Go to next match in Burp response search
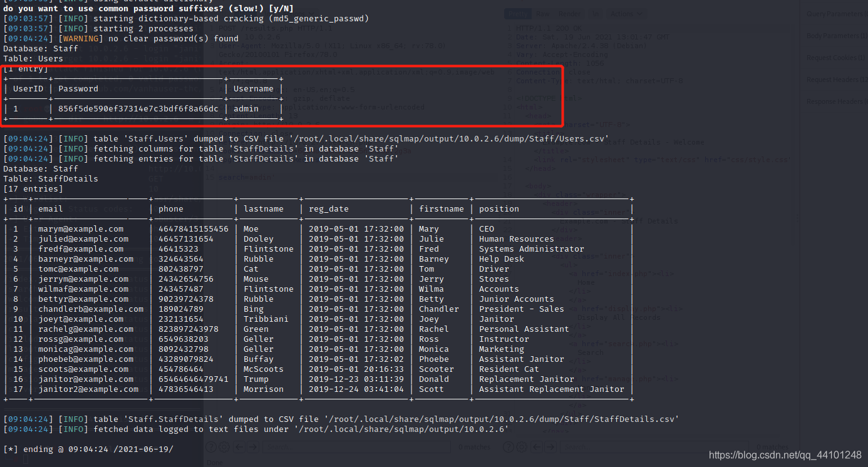Viewport: 868px width, 467px height. (551, 447)
